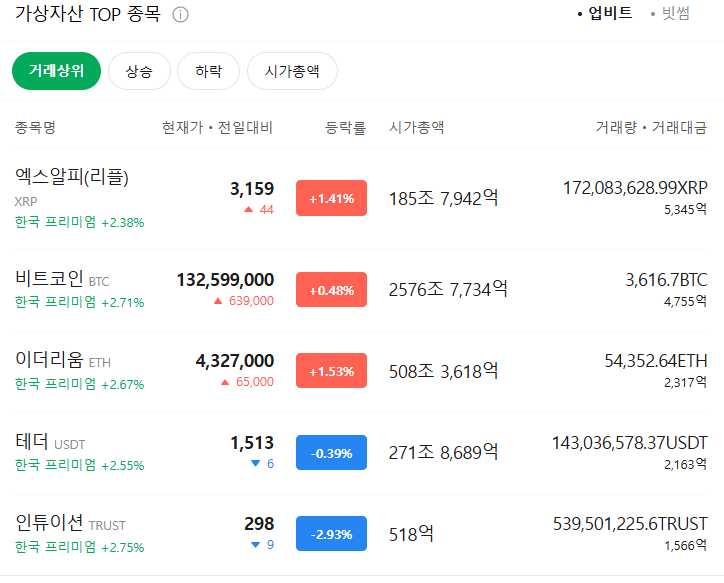This screenshot has width=724, height=583.
Task: Click the blue -0.39% change badge
Action: coord(331,453)
